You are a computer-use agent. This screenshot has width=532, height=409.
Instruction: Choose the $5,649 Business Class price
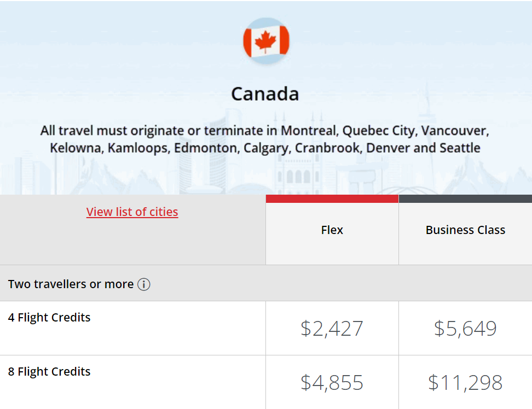465,329
